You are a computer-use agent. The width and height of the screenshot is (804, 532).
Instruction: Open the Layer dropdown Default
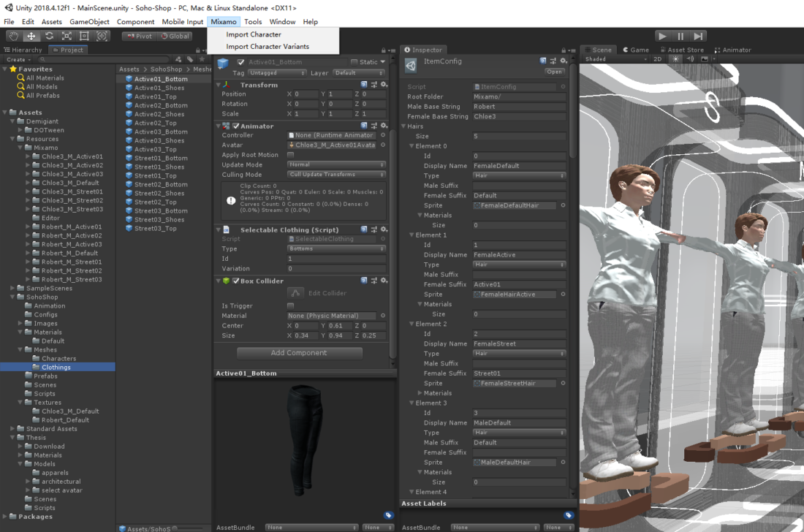(360, 73)
